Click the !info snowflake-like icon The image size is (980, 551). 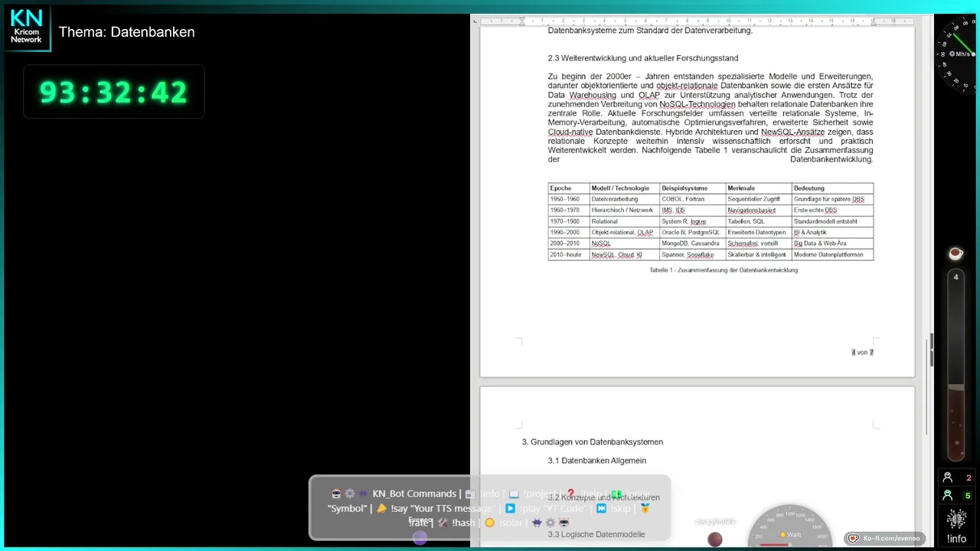coord(956,519)
